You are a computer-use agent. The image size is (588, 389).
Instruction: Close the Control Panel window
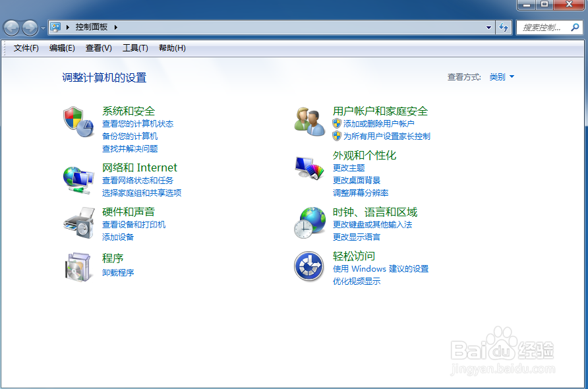click(568, 5)
